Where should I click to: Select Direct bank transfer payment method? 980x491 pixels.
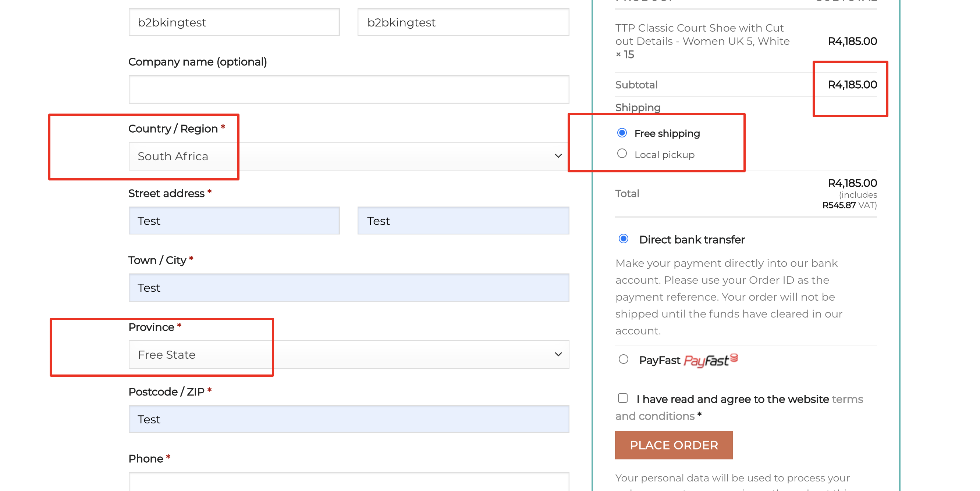[x=623, y=239]
